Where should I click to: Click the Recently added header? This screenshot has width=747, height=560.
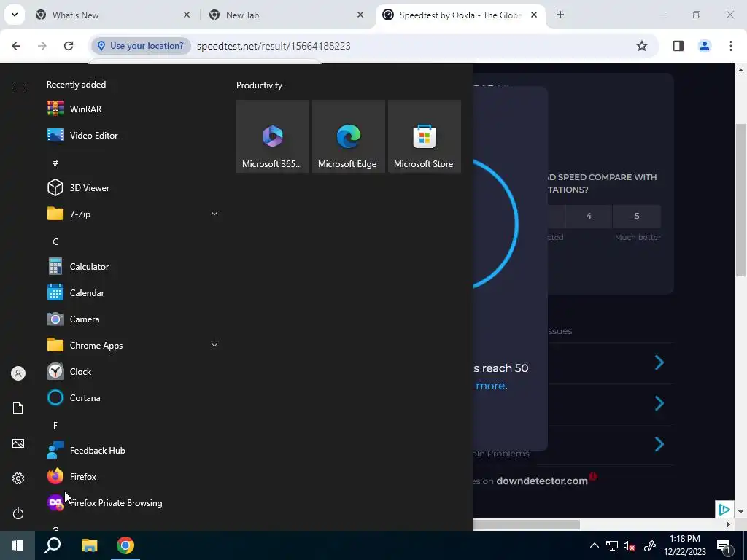click(76, 85)
